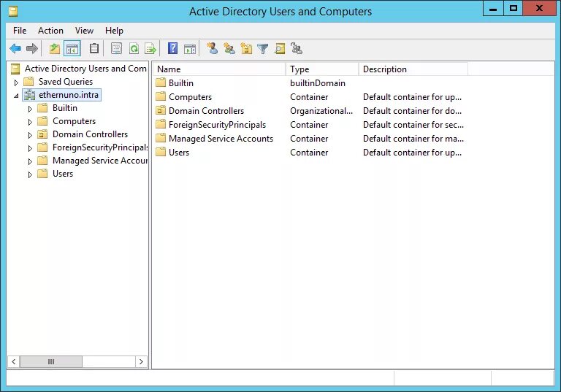Click the builtinDomain type cell
561x392 pixels.
click(x=318, y=83)
